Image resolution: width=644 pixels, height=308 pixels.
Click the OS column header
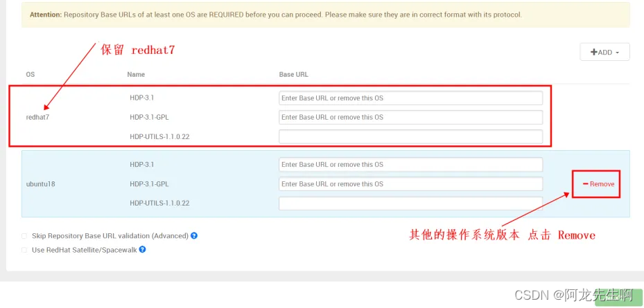click(x=31, y=75)
